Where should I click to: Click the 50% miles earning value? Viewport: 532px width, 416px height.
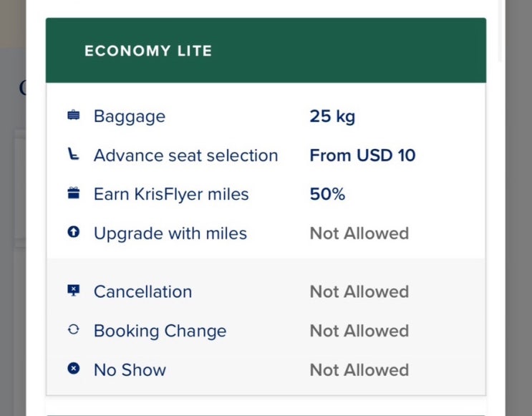pos(327,195)
